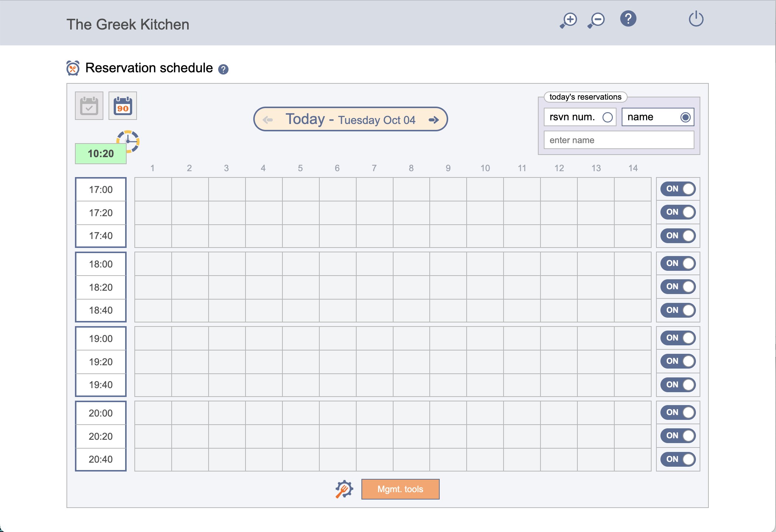Screen dimensions: 776x532
Task: Click the management tools gear icon
Action: tap(344, 489)
